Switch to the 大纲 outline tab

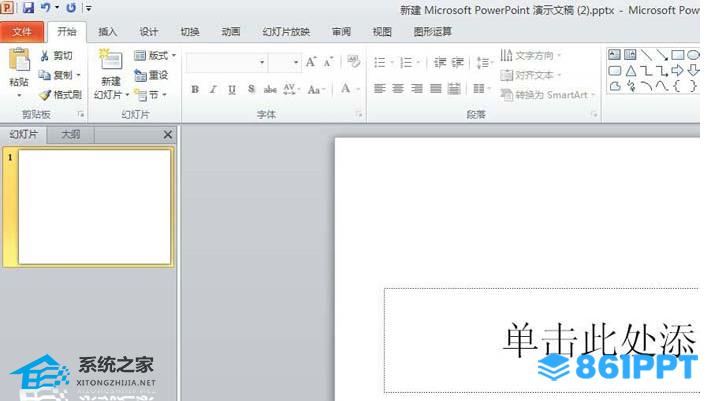[70, 134]
